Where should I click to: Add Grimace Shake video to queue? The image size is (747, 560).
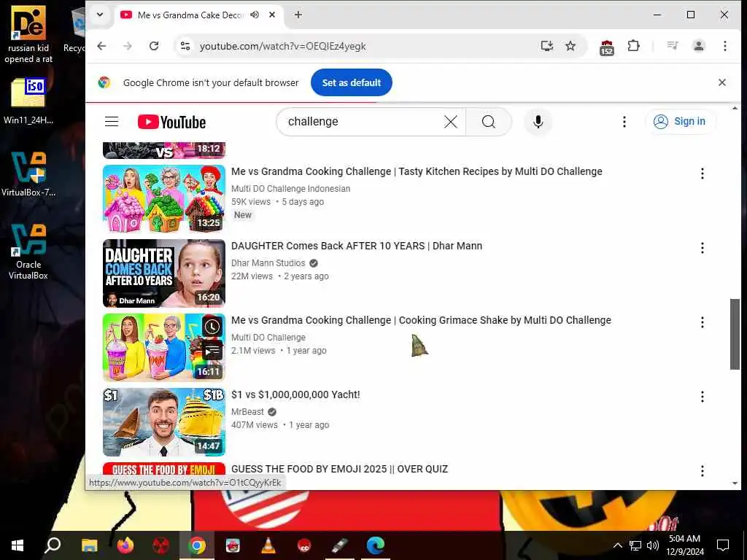click(x=212, y=351)
